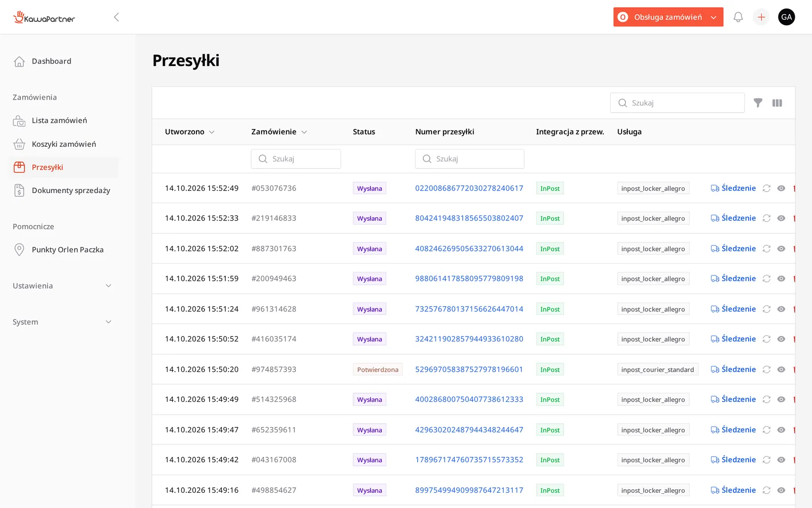Click the Numer przesyłki search field
The height and width of the screenshot is (508, 812).
coord(469,159)
